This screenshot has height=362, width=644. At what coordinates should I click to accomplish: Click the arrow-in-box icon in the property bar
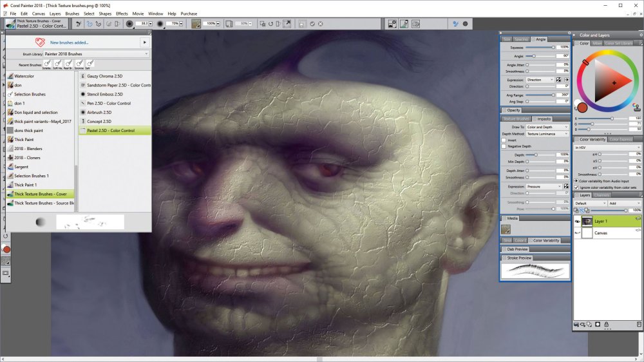287,24
